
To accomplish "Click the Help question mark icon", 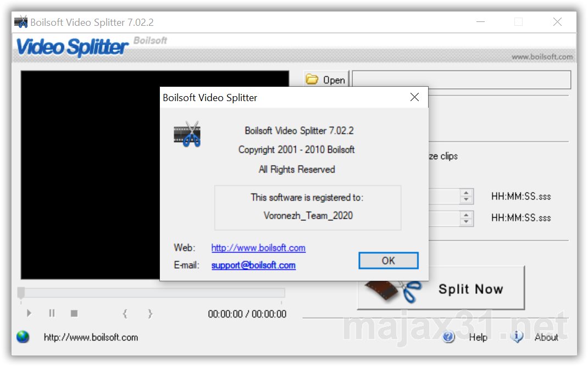I will pyautogui.click(x=448, y=337).
